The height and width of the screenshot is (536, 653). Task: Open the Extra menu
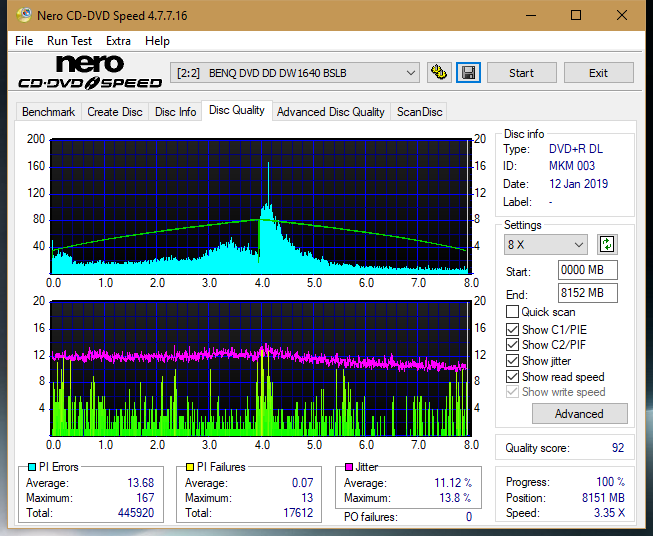[x=118, y=41]
